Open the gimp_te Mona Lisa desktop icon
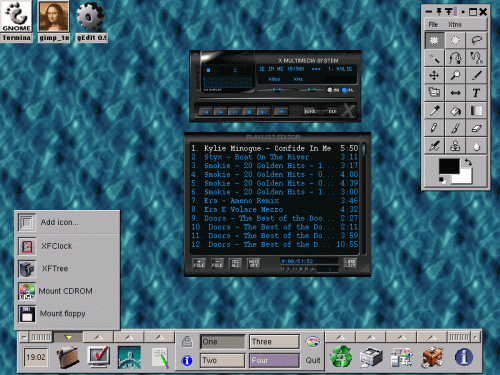 54,21
